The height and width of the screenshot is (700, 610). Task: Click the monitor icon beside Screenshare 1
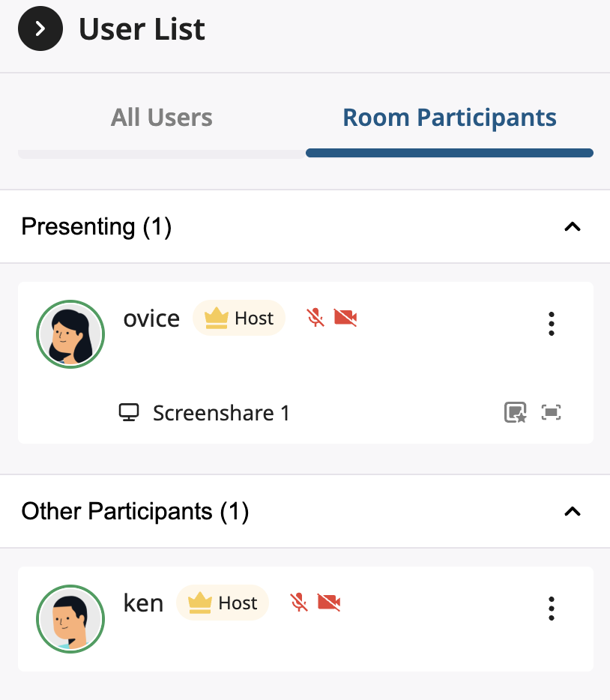[130, 413]
